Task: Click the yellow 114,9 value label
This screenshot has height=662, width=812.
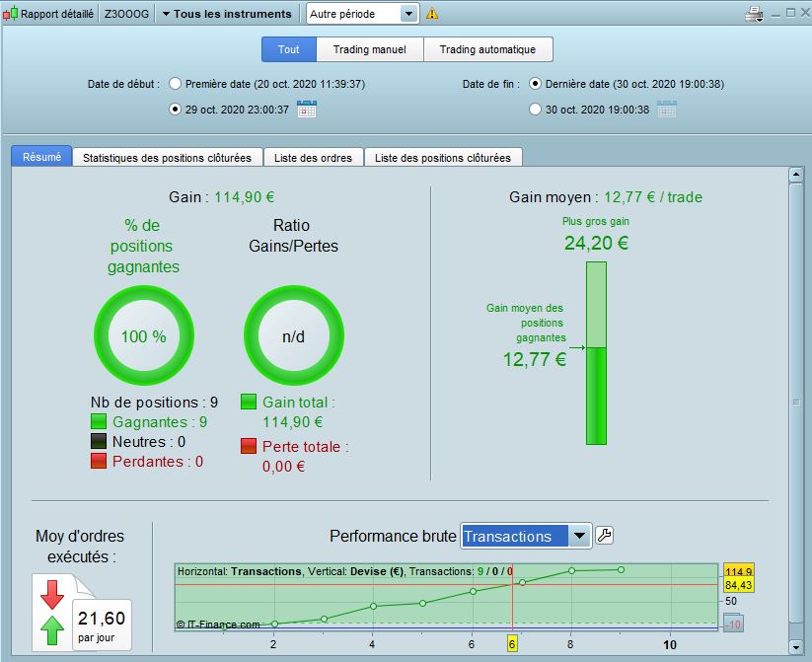Action: pos(738,571)
